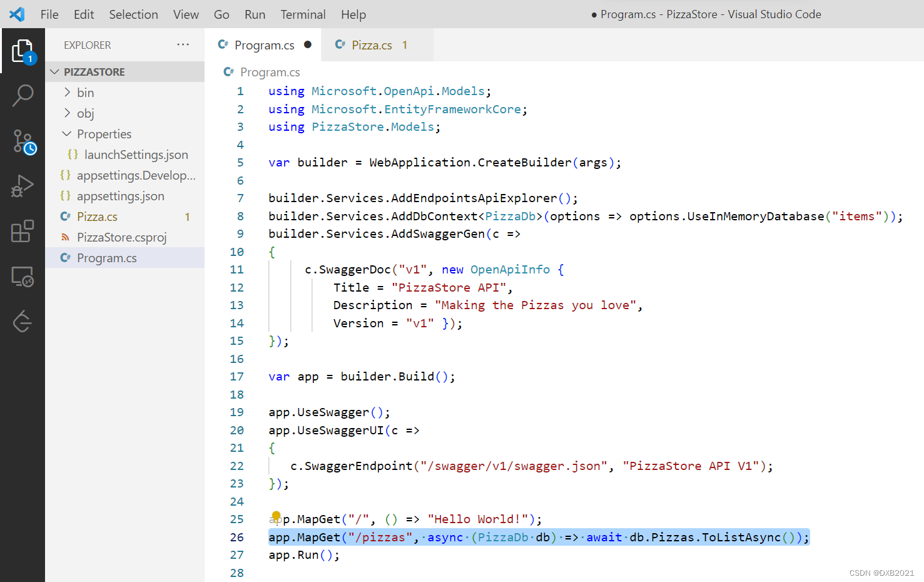
Task: Click line number 26 in gutter
Action: (x=236, y=537)
